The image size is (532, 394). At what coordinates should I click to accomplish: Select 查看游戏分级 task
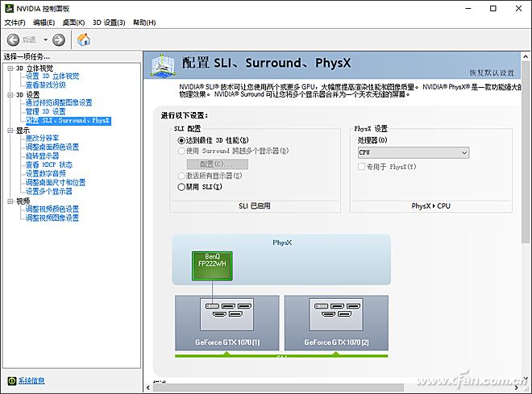pyautogui.click(x=46, y=85)
